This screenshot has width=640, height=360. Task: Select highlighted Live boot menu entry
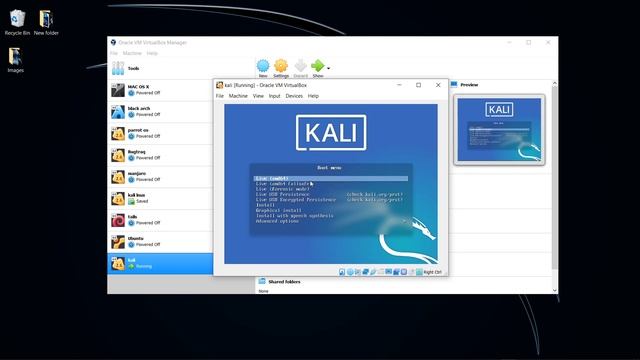[331, 178]
